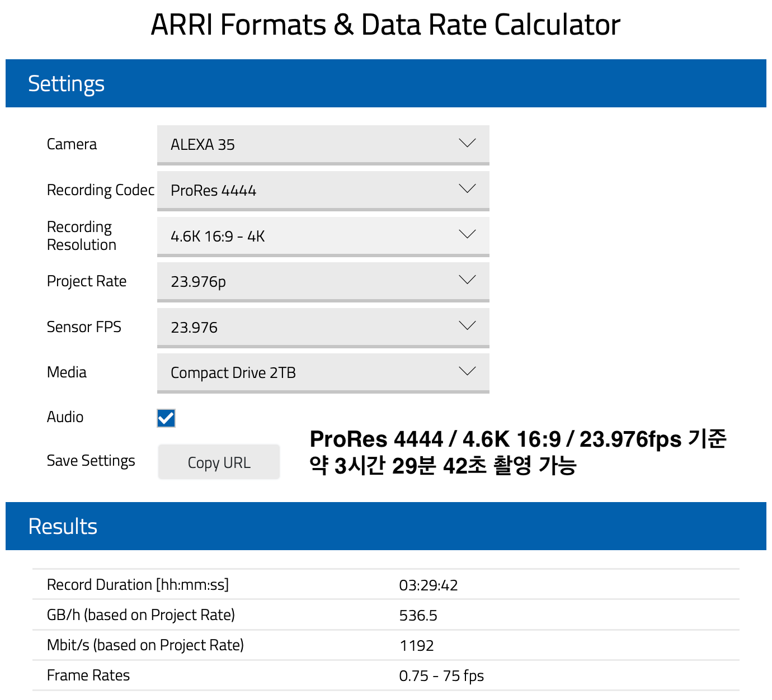The image size is (772, 700).
Task: Select the Mbit/s value 1192
Action: click(x=417, y=646)
